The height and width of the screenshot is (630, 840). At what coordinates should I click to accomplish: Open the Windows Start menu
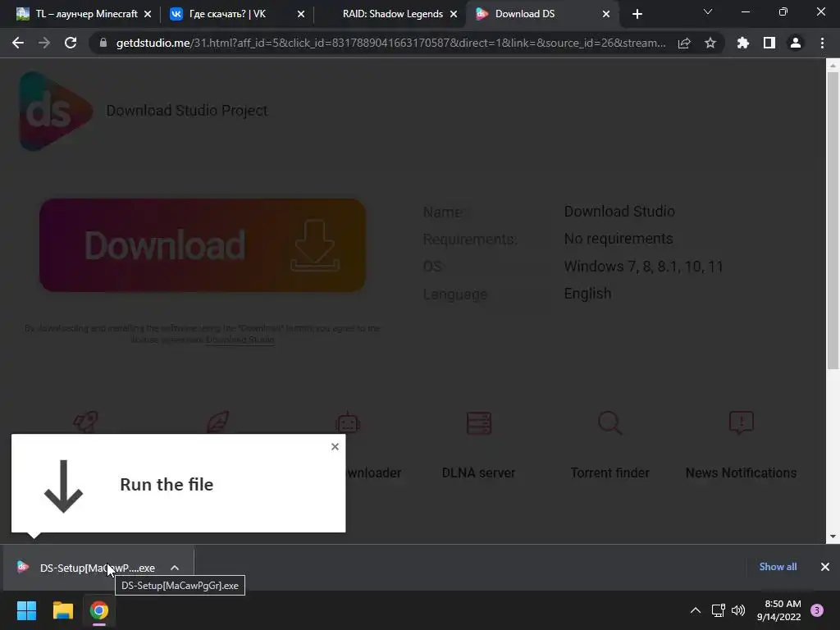pyautogui.click(x=26, y=610)
